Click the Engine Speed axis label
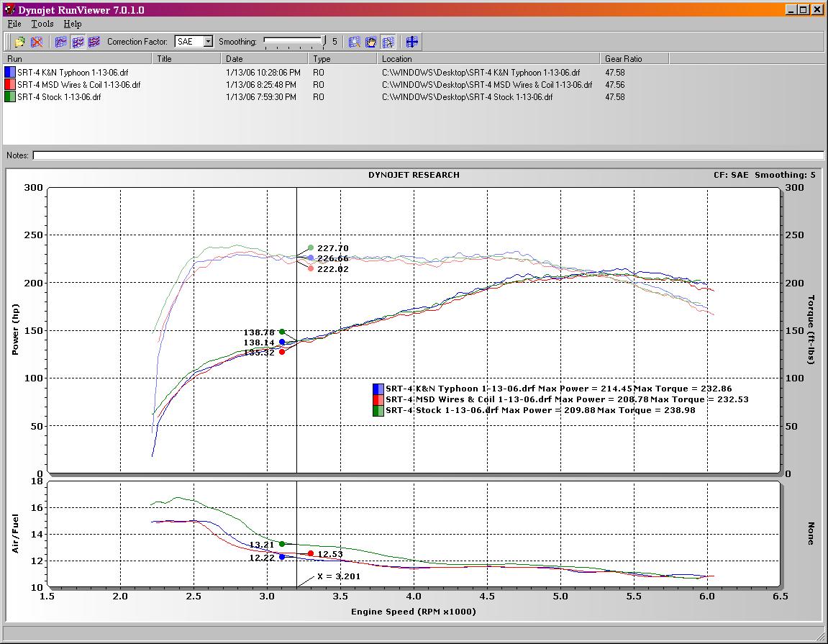The height and width of the screenshot is (644, 828). (x=414, y=611)
